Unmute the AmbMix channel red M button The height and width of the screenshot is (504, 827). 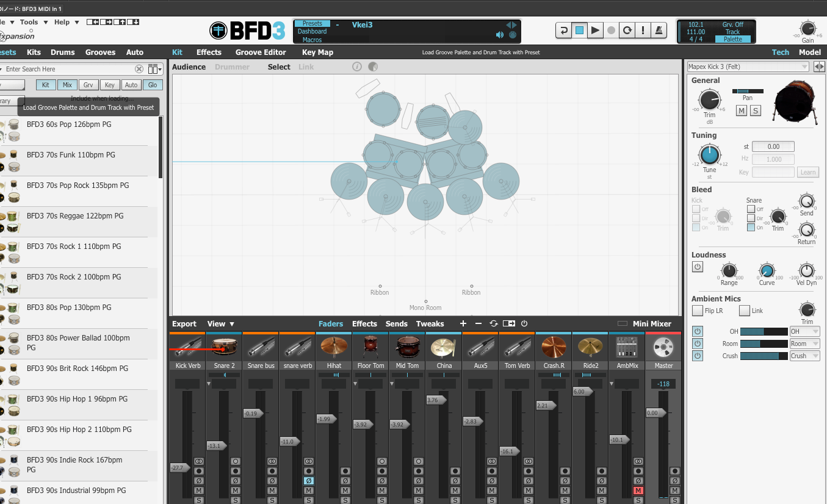[638, 491]
